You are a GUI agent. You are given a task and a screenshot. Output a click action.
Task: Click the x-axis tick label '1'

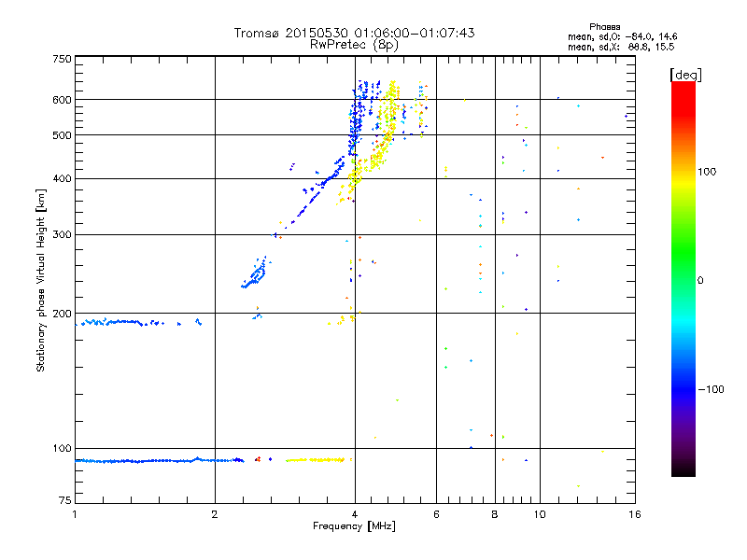pyautogui.click(x=75, y=514)
